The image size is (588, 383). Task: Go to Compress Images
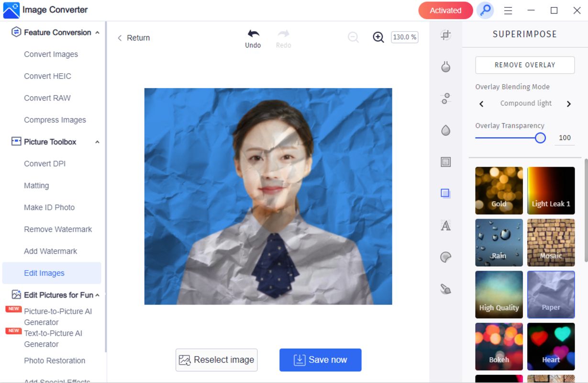[55, 120]
